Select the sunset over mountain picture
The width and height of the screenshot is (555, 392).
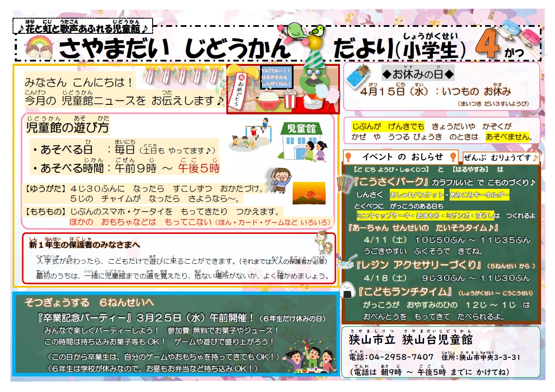coord(309,193)
